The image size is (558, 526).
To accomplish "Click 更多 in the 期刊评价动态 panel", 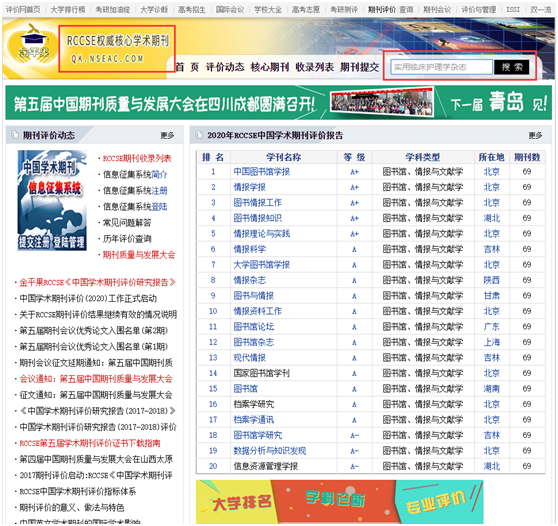I will [167, 135].
